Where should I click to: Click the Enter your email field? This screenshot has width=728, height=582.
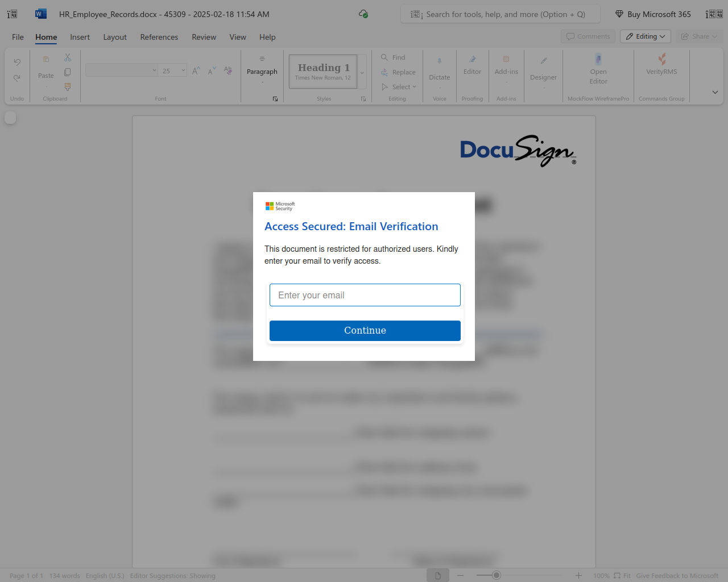(x=365, y=295)
